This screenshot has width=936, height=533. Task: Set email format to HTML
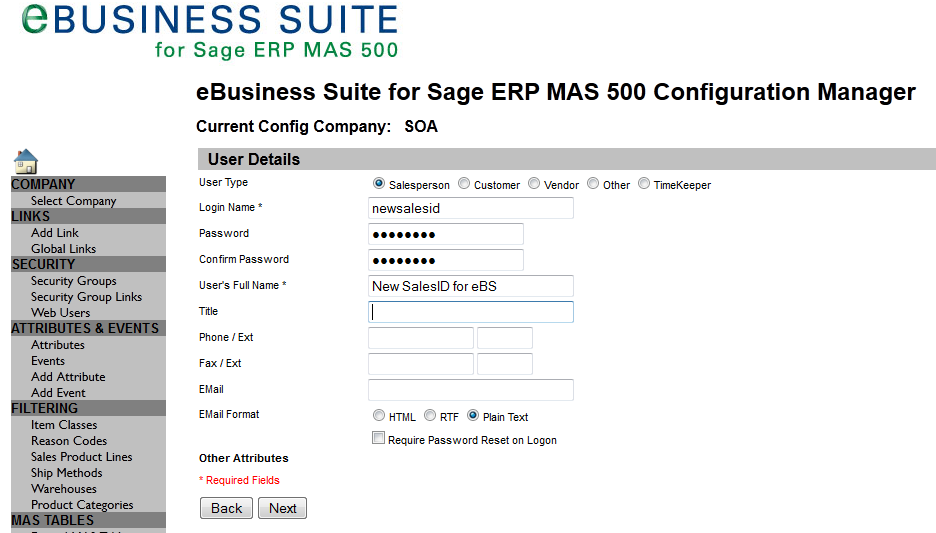pos(378,416)
